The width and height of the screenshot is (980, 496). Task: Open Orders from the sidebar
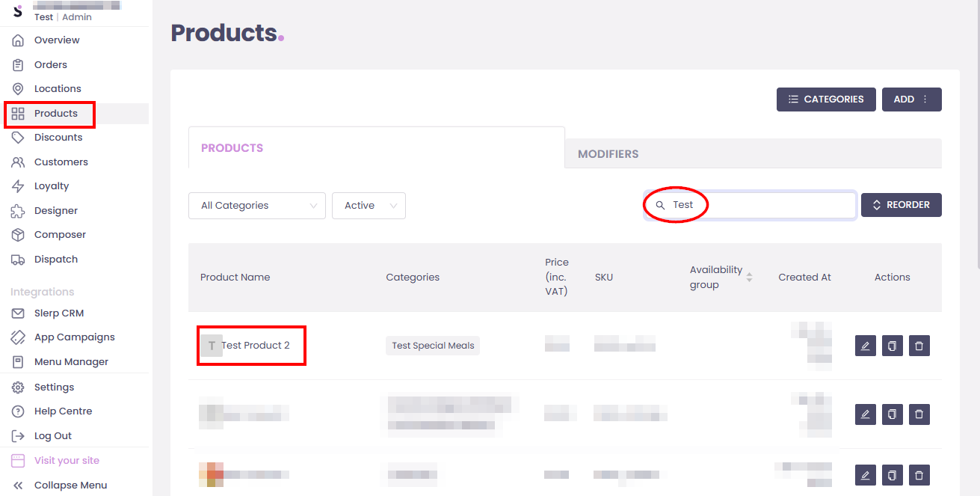click(x=50, y=64)
